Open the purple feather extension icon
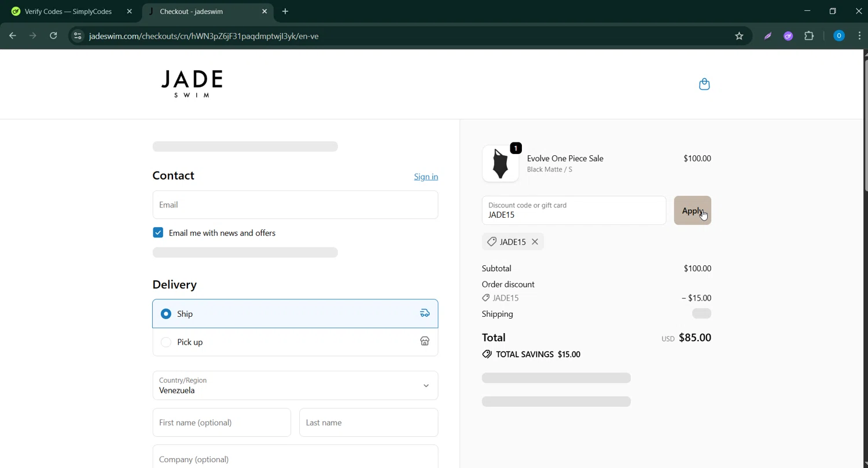Screen dimensions: 868x468 (x=768, y=36)
